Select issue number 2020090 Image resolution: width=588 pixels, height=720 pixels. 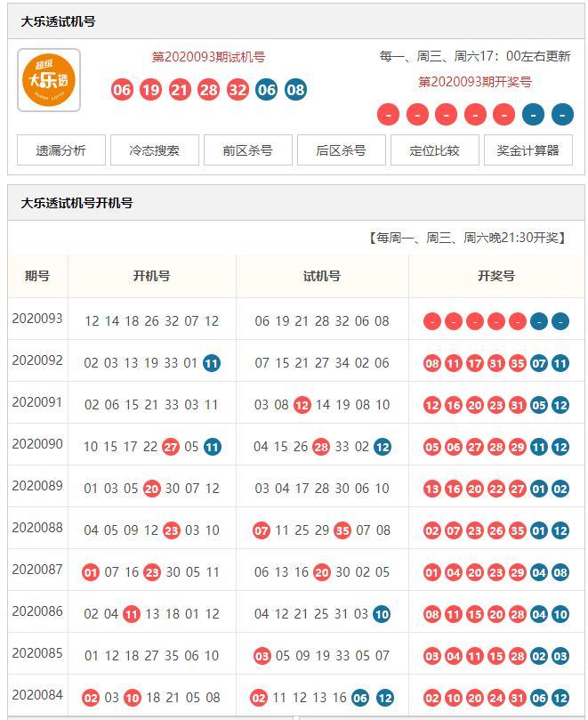37,443
